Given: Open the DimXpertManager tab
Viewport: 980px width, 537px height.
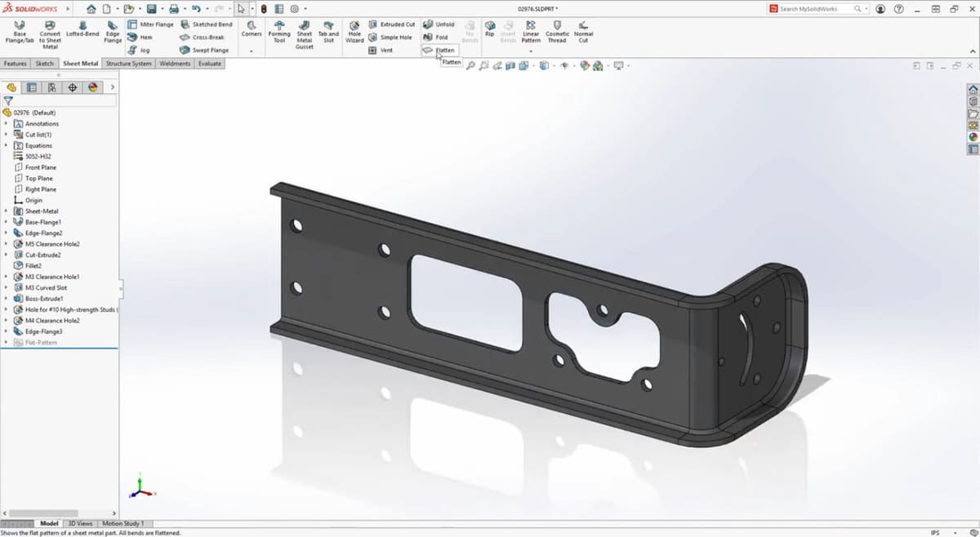Looking at the screenshot, I should 73,87.
